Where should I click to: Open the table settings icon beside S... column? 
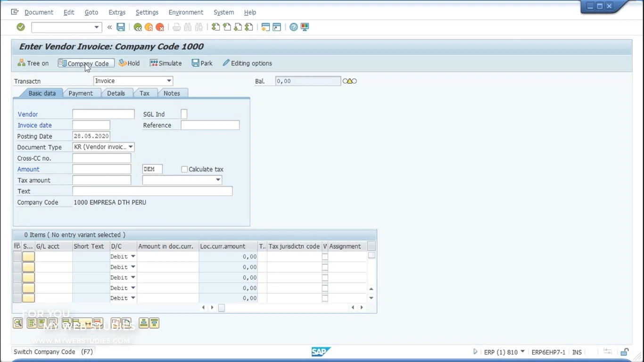coord(17,246)
